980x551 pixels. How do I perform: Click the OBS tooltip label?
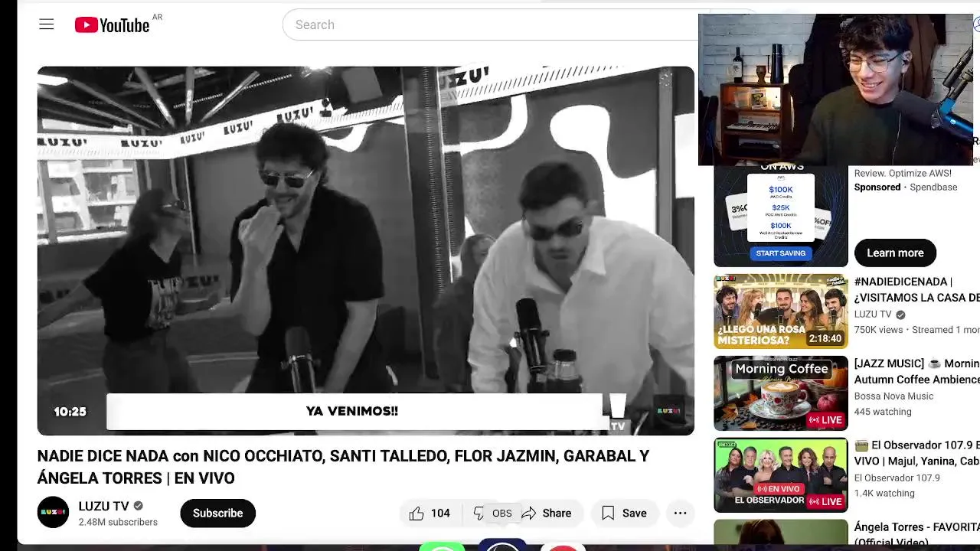(502, 514)
